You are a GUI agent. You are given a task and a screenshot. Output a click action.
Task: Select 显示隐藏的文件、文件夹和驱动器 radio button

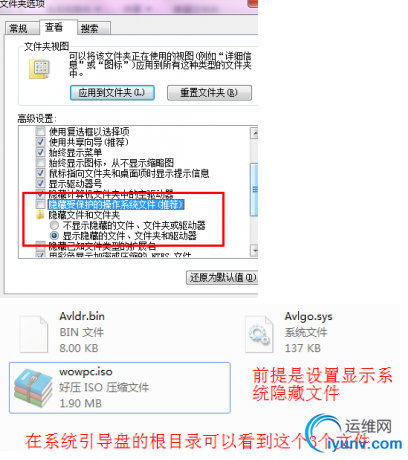pos(54,236)
